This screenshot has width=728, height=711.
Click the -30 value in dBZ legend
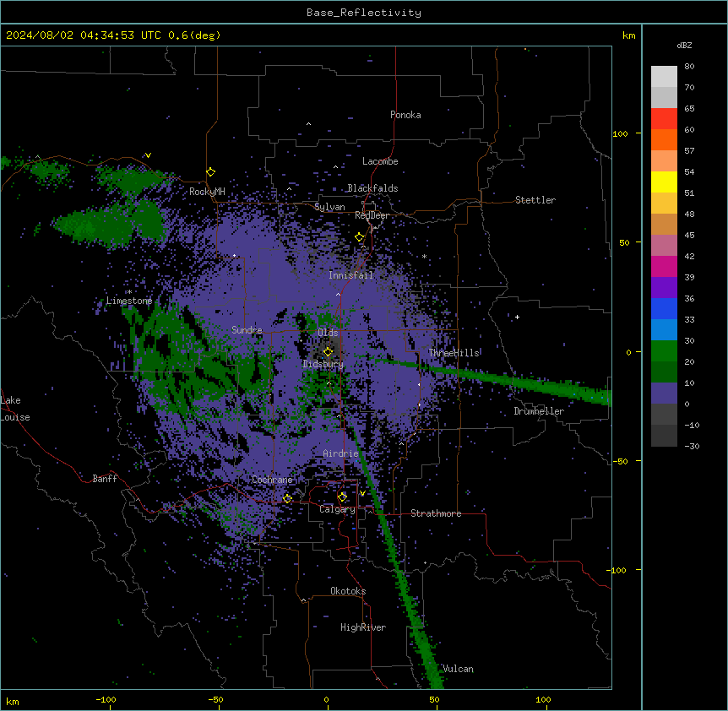pyautogui.click(x=692, y=446)
